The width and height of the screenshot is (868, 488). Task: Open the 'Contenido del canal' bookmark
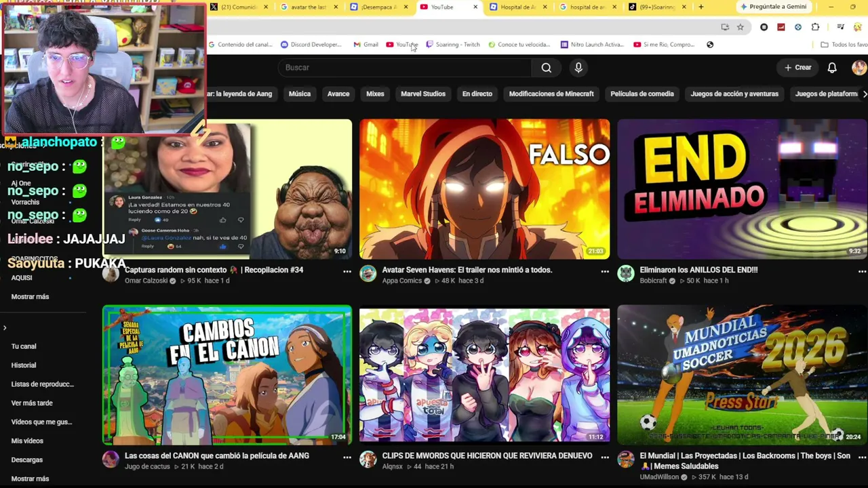pos(240,45)
